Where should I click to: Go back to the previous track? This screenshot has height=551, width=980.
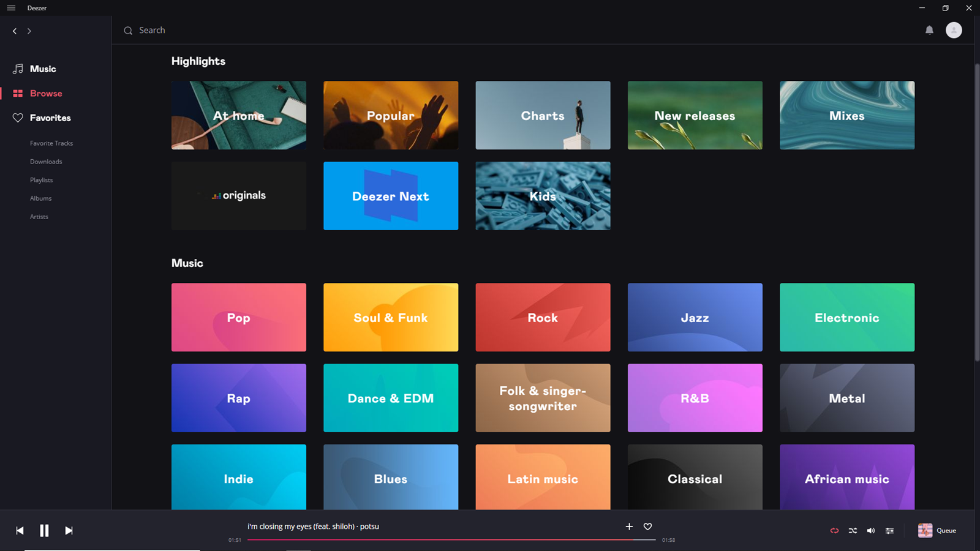click(x=20, y=531)
